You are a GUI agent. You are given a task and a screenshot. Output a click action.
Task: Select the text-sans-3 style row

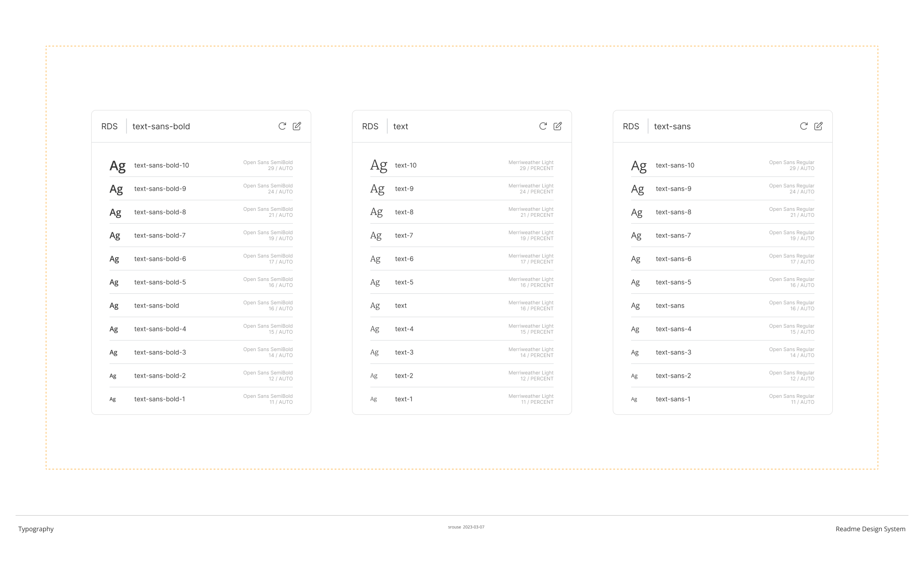(x=673, y=352)
